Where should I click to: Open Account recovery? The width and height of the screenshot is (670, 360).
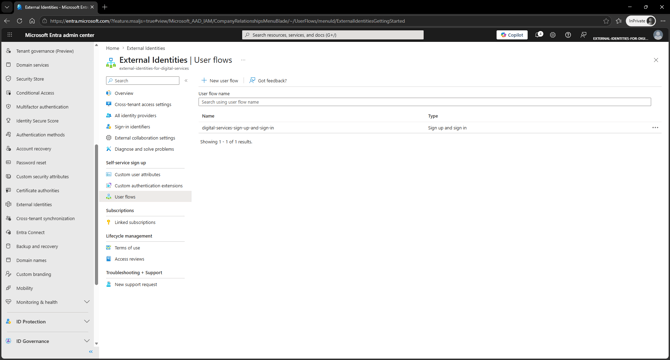[34, 149]
